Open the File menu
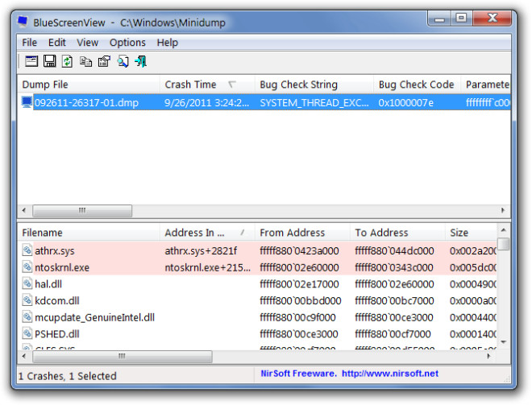The height and width of the screenshot is (405, 532). pyautogui.click(x=30, y=43)
